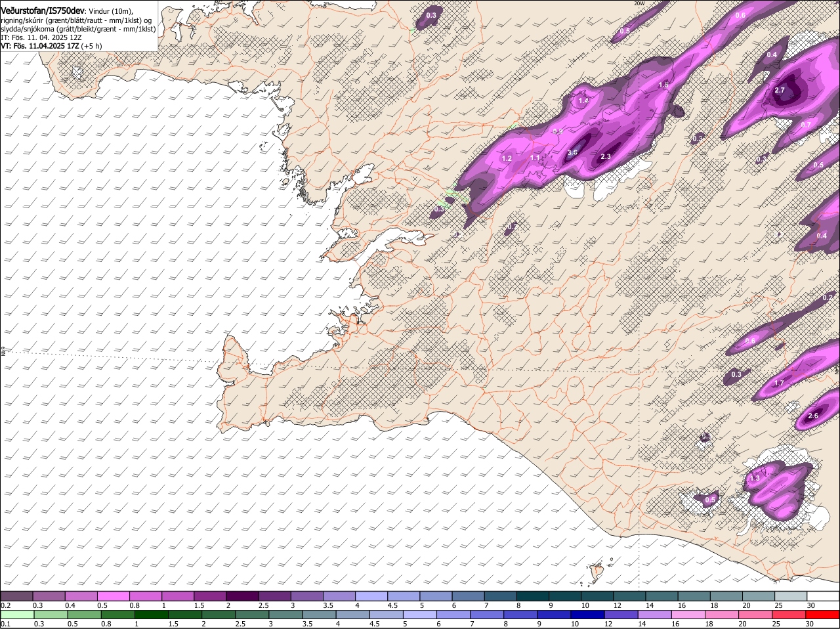Viewport: 840px width, 629px height.
Task: Select violet rain swatch between 14 and 16
Action: tap(655, 615)
